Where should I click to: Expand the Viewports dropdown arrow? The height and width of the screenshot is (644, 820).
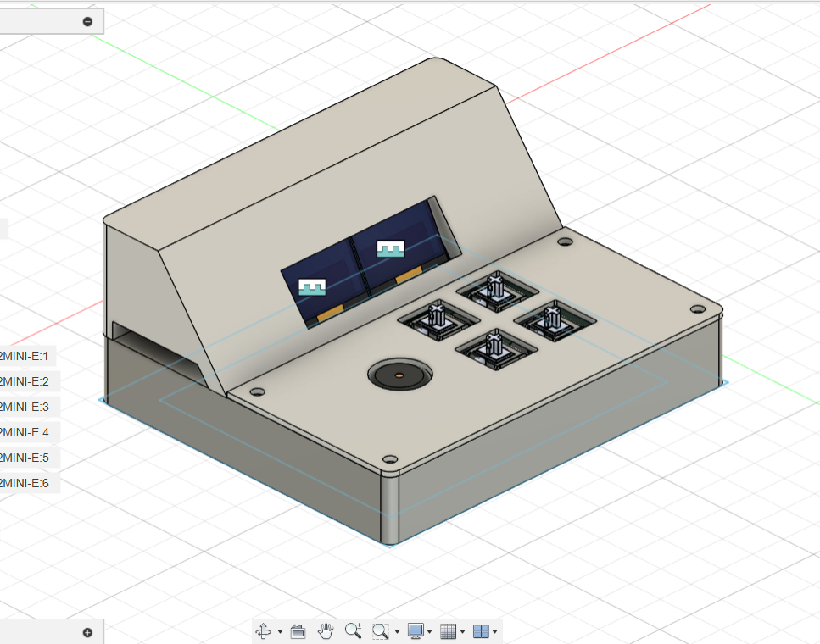[495, 630]
